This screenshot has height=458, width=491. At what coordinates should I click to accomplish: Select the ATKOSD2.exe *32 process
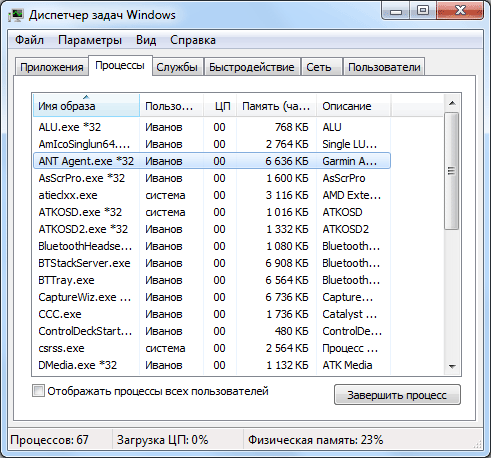pyautogui.click(x=212, y=229)
